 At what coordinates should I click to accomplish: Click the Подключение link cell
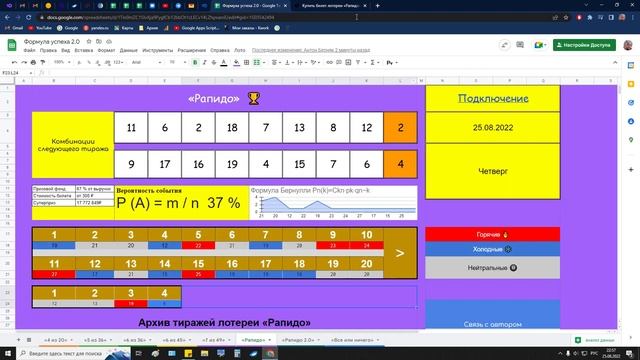click(x=493, y=98)
